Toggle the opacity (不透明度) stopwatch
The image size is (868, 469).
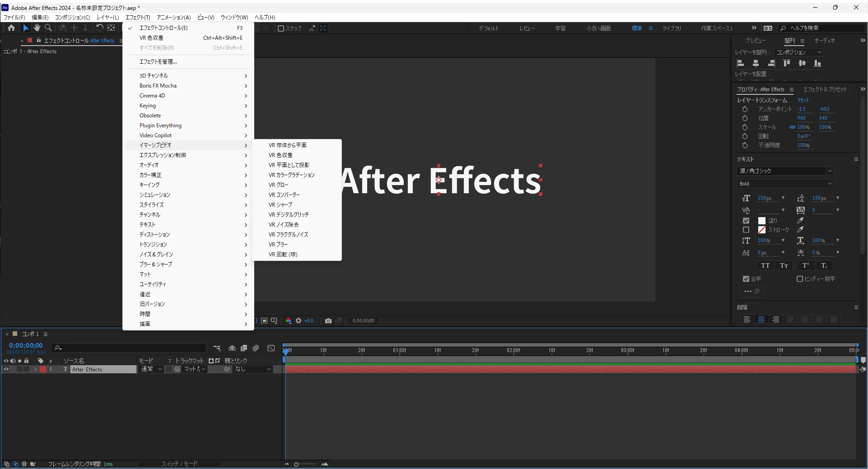(745, 145)
